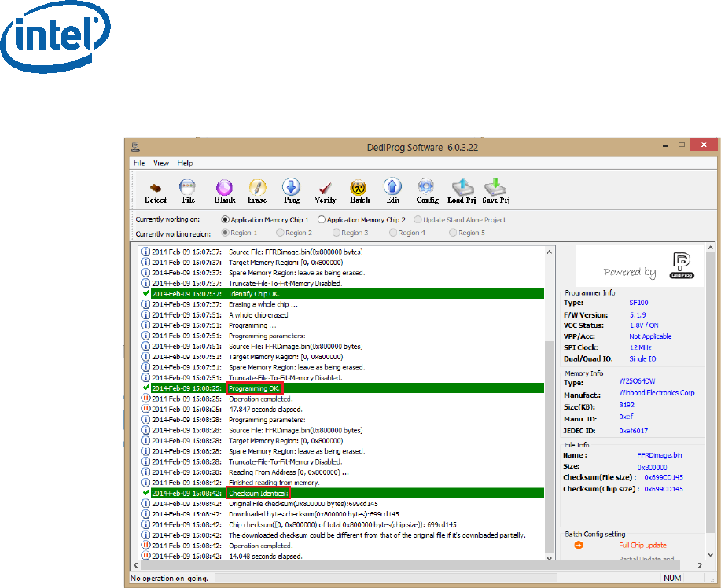This screenshot has width=721, height=588.
Task: Click Checksum(File size) value 0x699CD145
Action: pyautogui.click(x=664, y=477)
